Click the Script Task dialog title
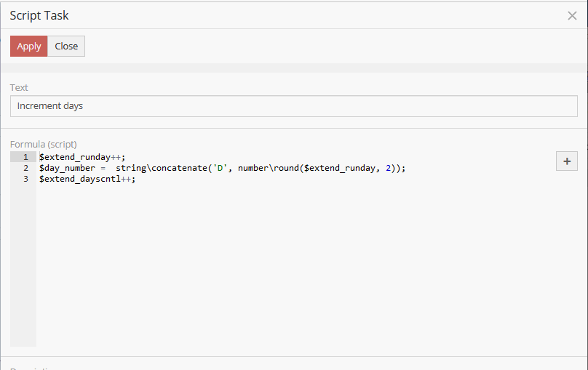The width and height of the screenshot is (588, 370). pos(39,15)
